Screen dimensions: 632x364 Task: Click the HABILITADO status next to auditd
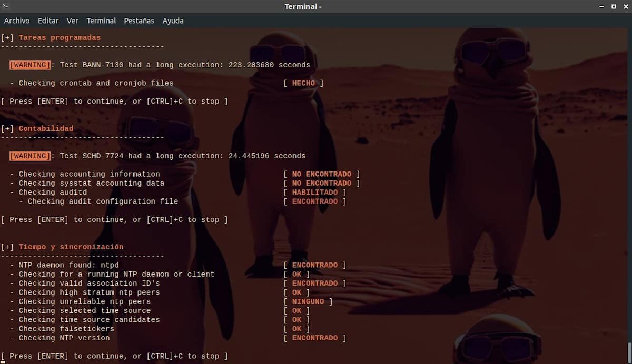pos(315,193)
